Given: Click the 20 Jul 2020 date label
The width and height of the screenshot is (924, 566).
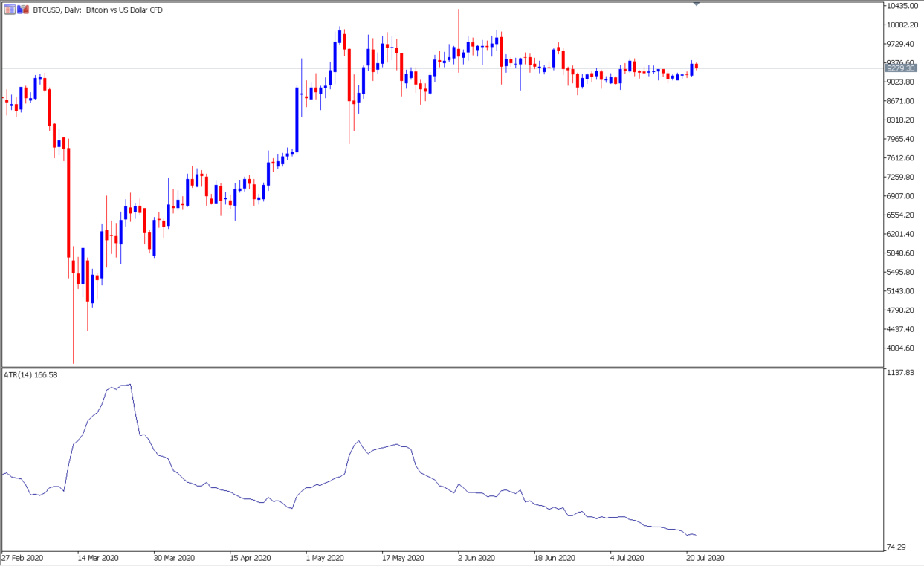Looking at the screenshot, I should 705,557.
